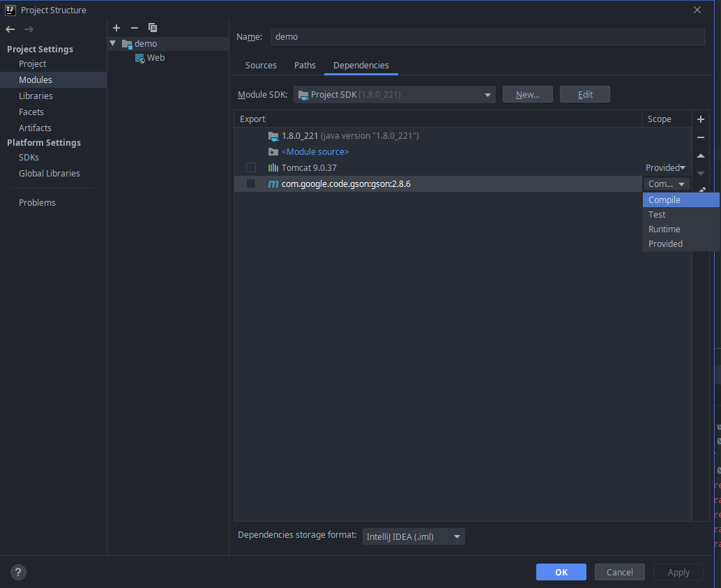Image resolution: width=721 pixels, height=588 pixels.
Task: Open the Module SDK dropdown
Action: [x=395, y=95]
